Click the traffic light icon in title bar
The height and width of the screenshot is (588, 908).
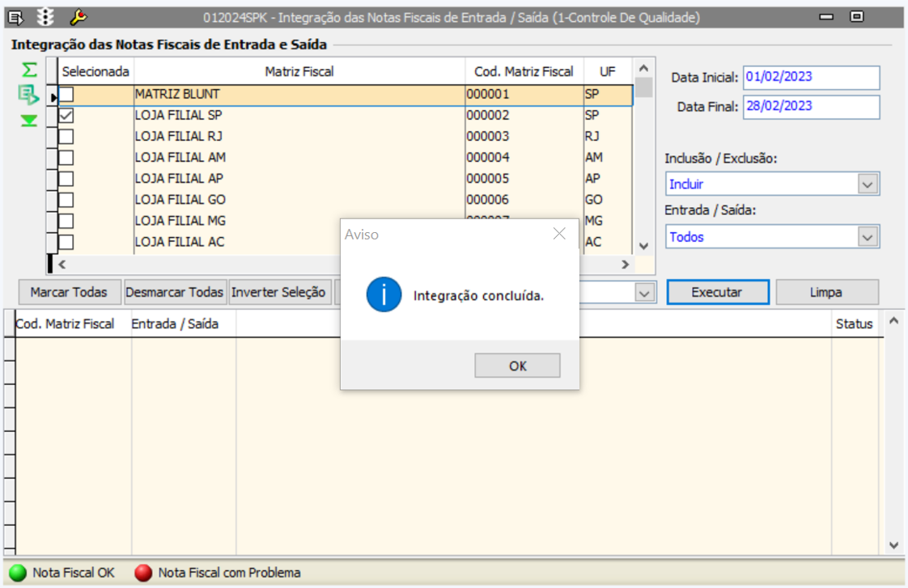click(x=45, y=16)
